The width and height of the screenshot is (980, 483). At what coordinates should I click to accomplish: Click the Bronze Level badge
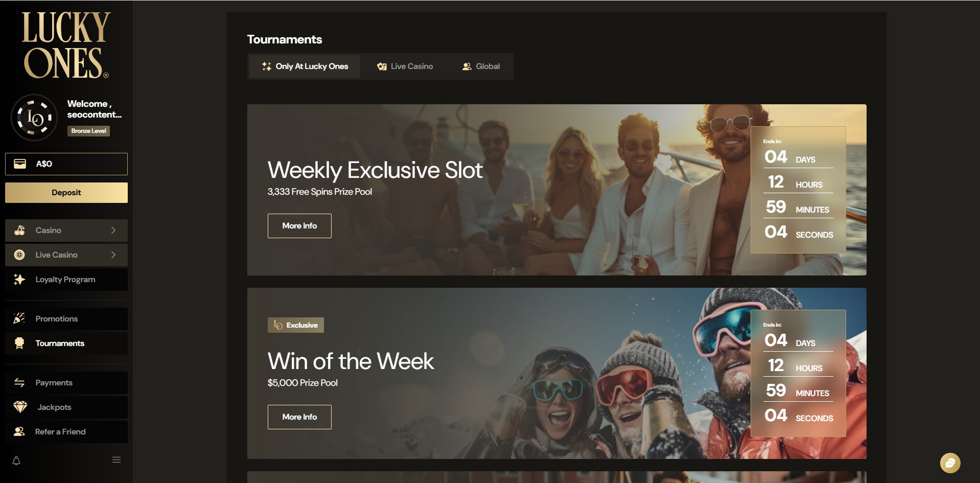88,131
